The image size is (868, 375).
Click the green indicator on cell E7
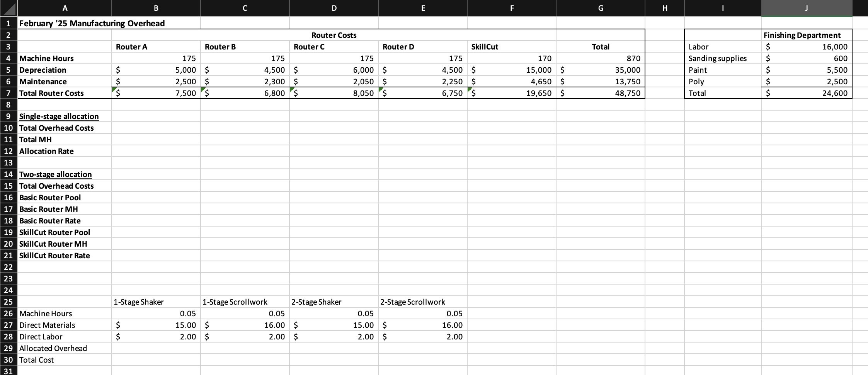pyautogui.click(x=382, y=90)
